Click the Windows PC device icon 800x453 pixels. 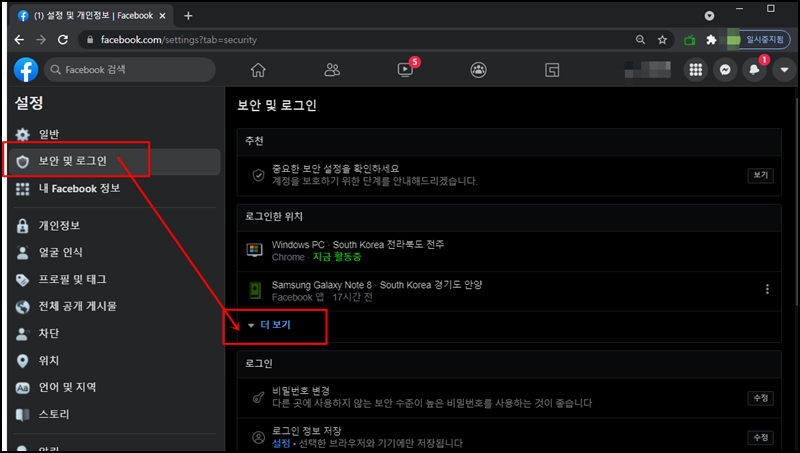[255, 250]
